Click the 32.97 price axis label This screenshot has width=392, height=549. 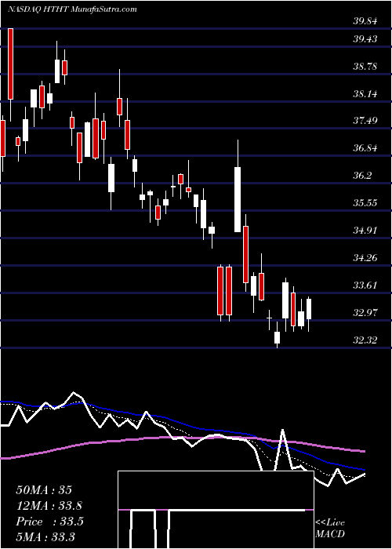point(365,312)
